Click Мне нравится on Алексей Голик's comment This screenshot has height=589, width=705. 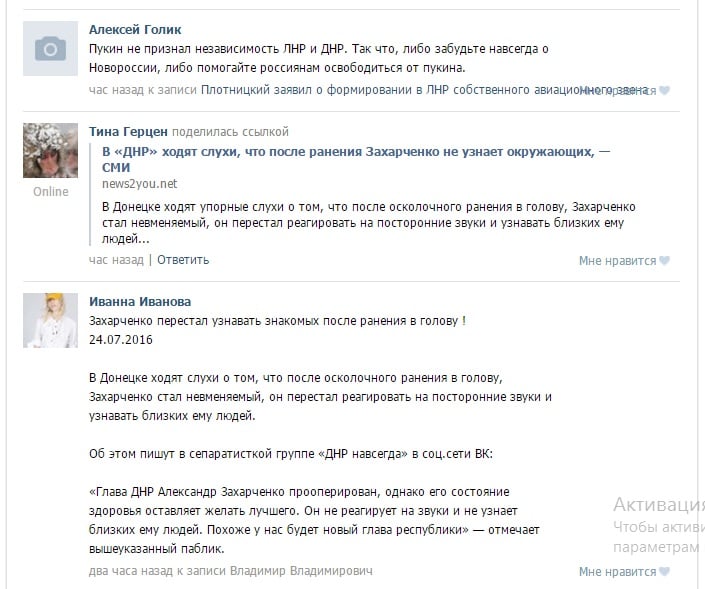[617, 91]
